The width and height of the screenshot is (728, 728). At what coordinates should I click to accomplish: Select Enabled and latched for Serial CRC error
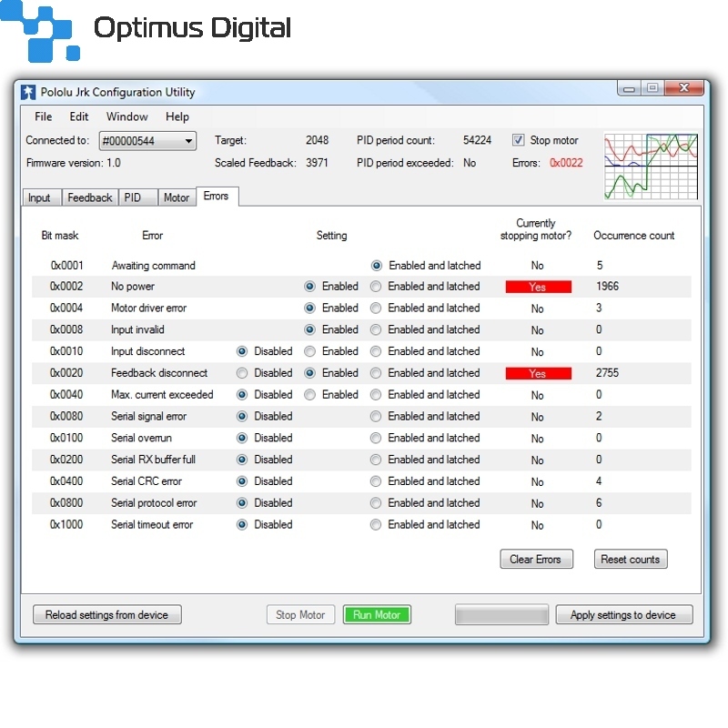pyautogui.click(x=376, y=481)
